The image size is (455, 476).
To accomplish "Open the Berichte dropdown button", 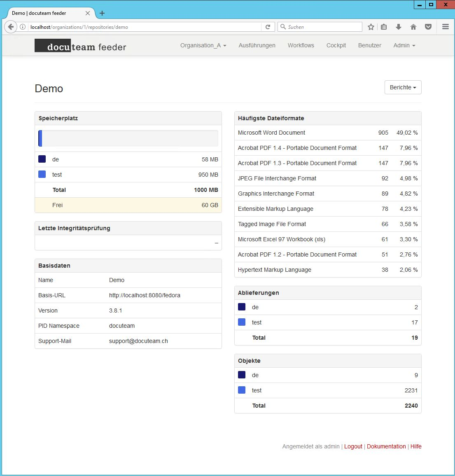I will coord(403,87).
